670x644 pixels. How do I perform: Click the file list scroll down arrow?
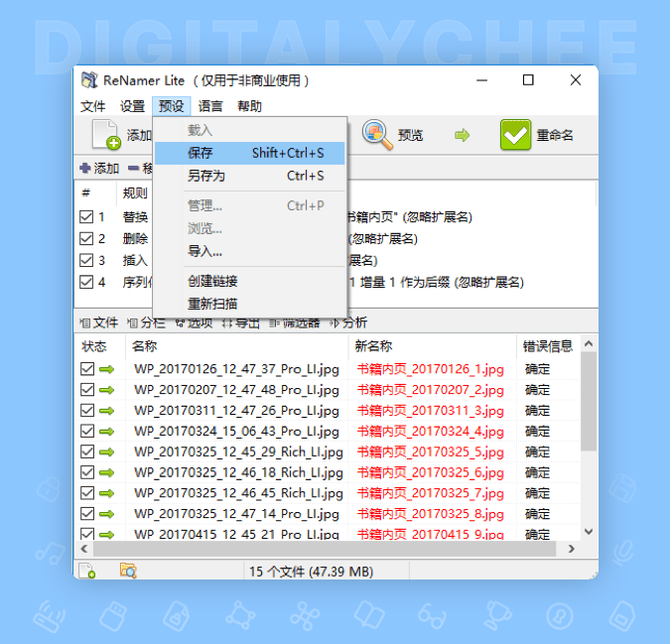tap(589, 532)
